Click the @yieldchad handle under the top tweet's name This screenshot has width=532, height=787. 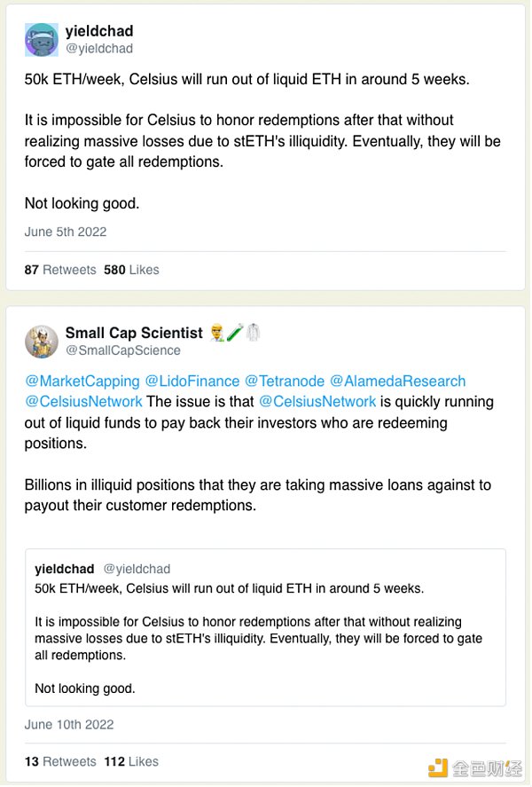coord(99,48)
